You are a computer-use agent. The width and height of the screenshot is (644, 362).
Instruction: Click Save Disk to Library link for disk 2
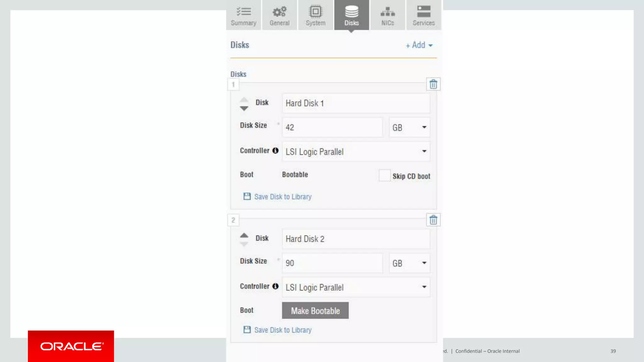(283, 330)
